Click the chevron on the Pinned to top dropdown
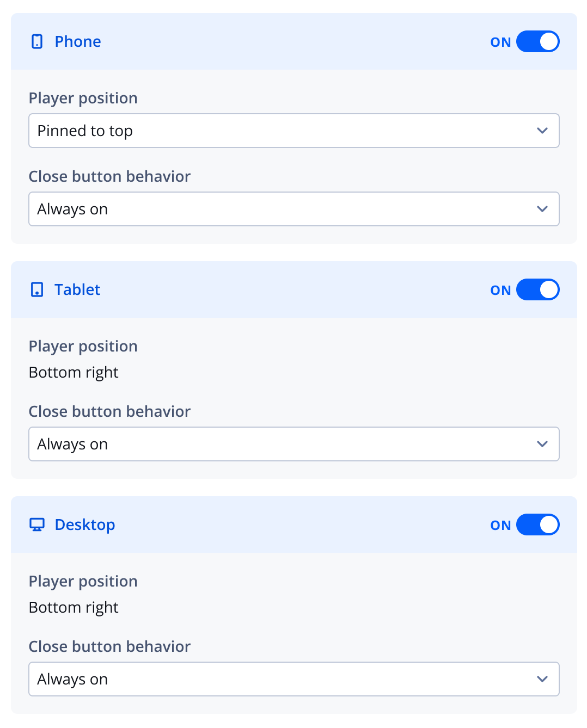The image size is (587, 728). tap(542, 131)
